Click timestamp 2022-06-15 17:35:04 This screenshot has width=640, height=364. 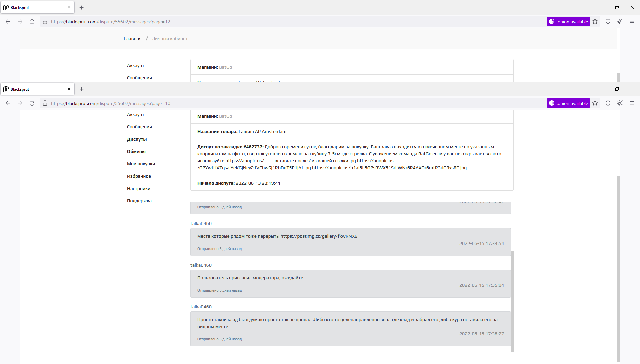[x=481, y=285]
